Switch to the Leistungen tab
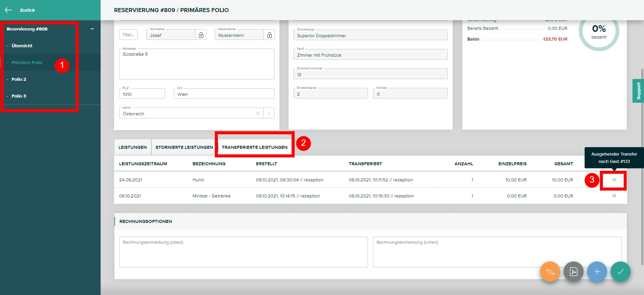 coord(132,147)
